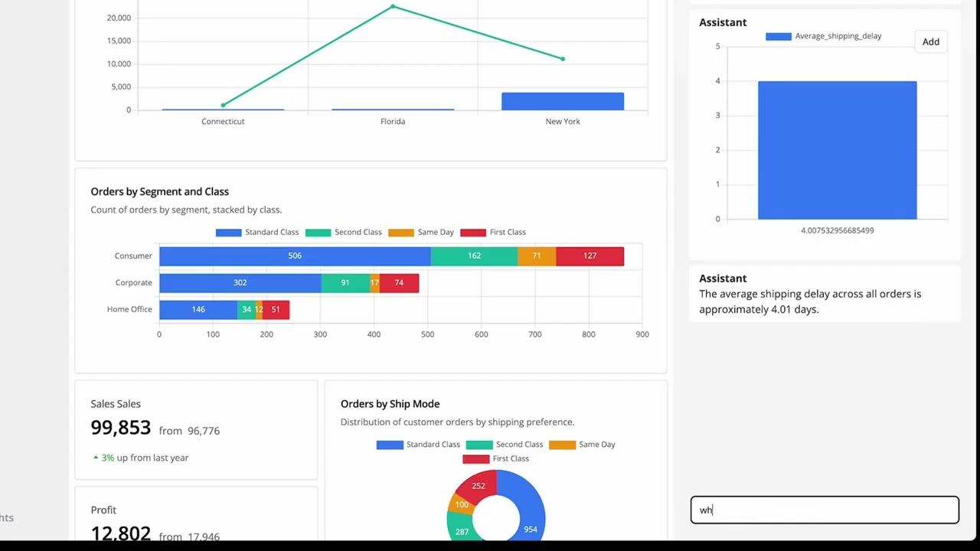Select the Home Office segment showing 146
The image size is (980, 551).
(x=198, y=310)
